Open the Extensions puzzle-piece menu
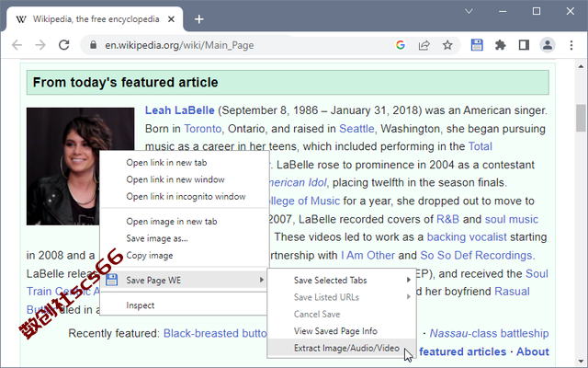Screen dimensions: 588x368 (500, 45)
